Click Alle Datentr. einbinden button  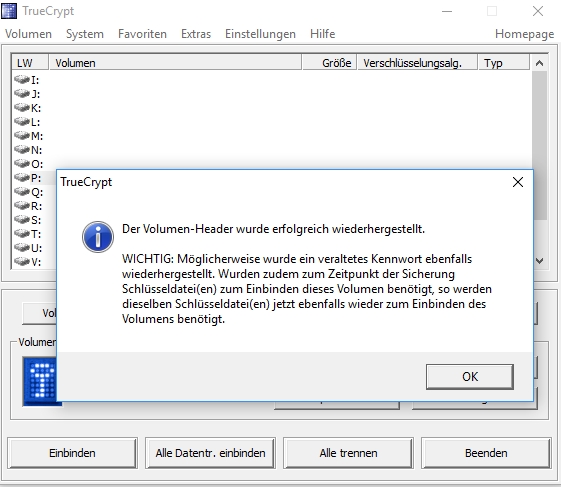(x=210, y=453)
